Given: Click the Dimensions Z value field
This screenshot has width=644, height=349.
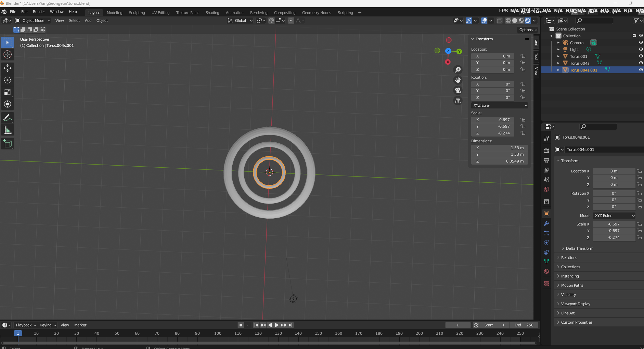Looking at the screenshot, I should point(500,161).
